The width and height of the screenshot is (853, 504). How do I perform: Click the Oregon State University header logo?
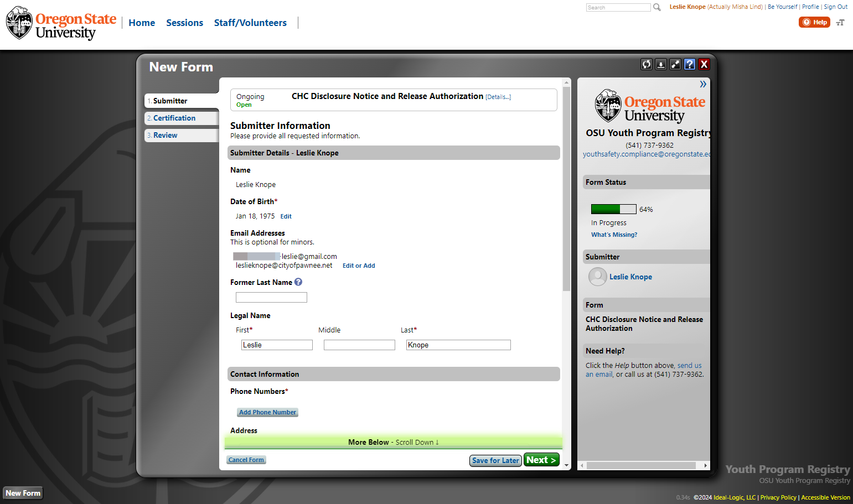[x=61, y=23]
